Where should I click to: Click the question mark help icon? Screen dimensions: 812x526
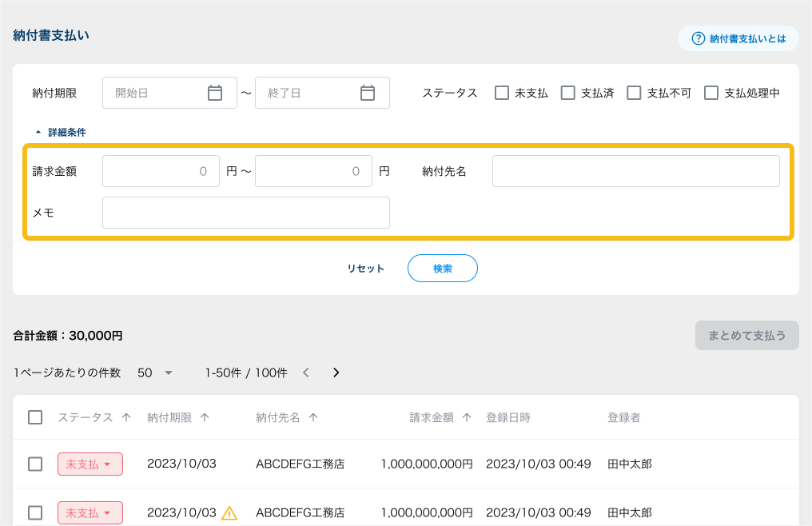[699, 38]
